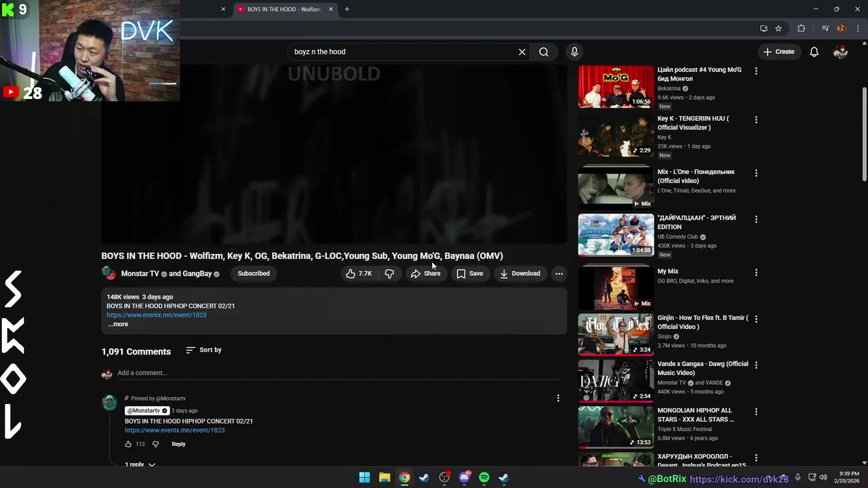Viewport: 868px width, 488px height.
Task: Reply to the pinned comment
Action: 178,444
